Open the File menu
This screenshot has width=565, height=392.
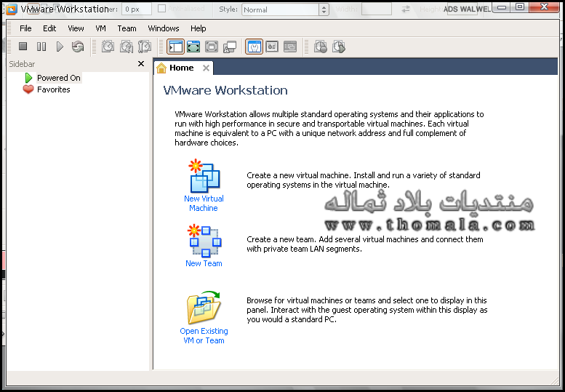point(25,28)
